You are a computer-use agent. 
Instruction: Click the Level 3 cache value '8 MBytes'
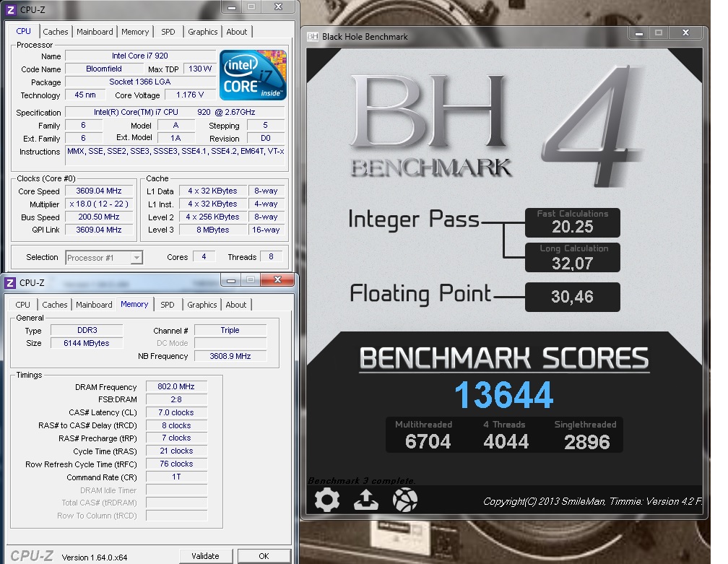tap(212, 230)
